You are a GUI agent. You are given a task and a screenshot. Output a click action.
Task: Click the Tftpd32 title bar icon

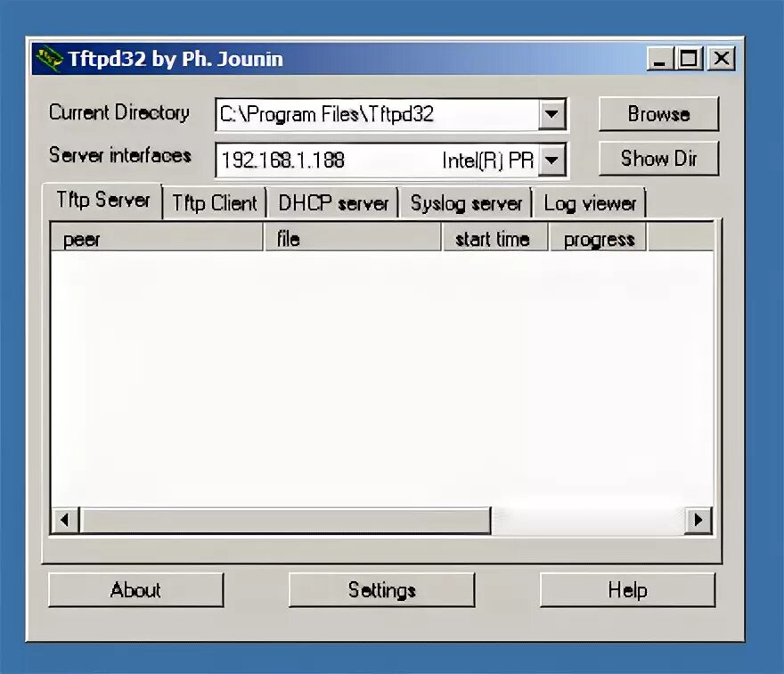pos(48,59)
